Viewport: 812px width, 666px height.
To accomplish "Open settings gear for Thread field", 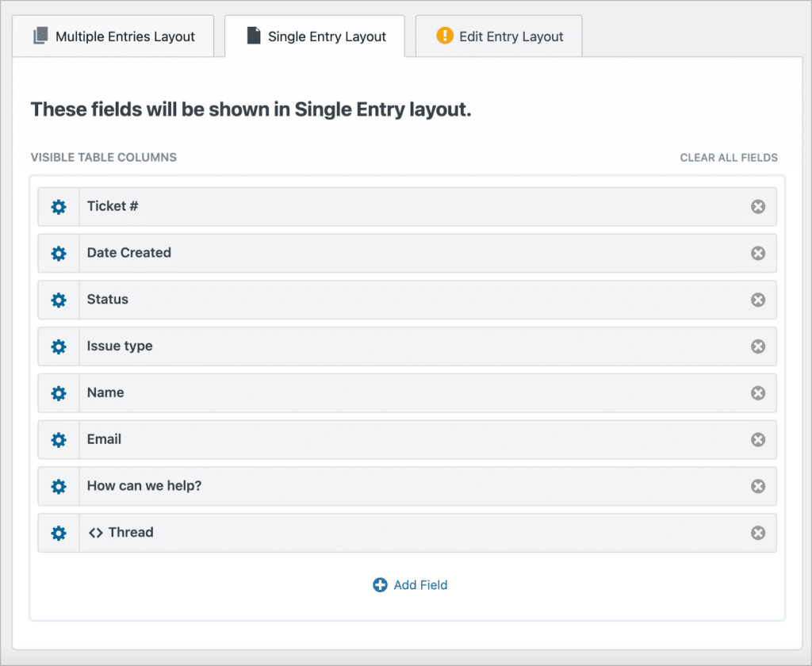I will [59, 533].
